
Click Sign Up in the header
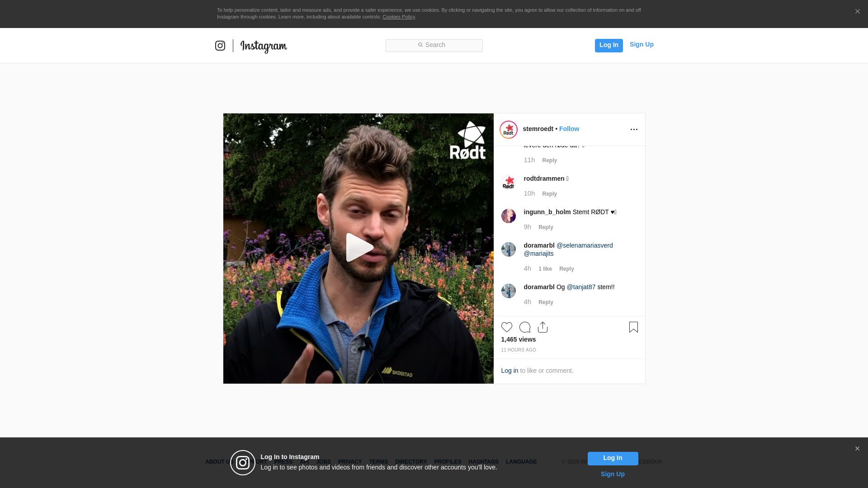coord(641,44)
